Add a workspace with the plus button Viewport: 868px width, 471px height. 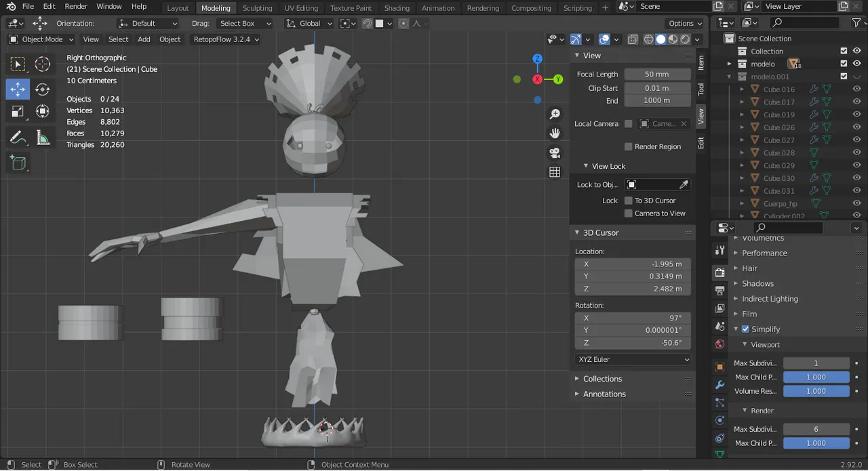click(605, 8)
